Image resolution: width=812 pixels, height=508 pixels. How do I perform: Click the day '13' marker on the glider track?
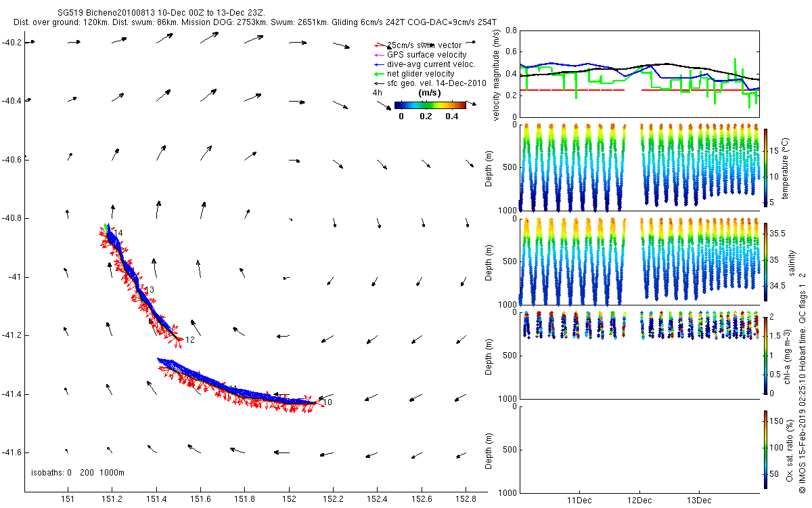point(150,290)
